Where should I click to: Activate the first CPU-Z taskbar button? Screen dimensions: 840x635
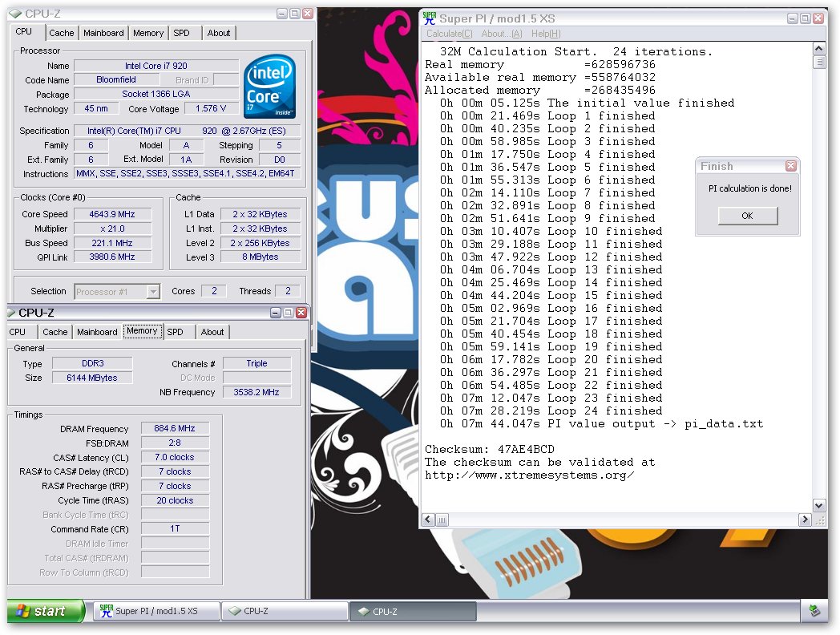(285, 611)
